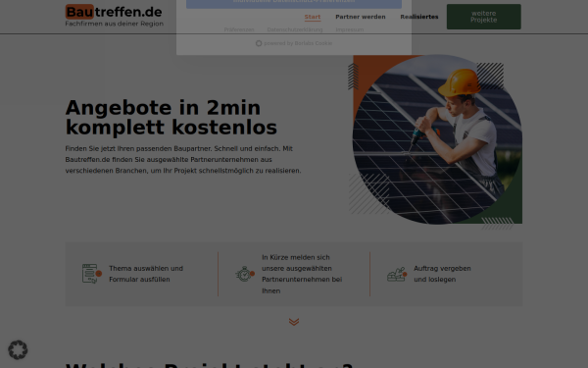Image resolution: width=588 pixels, height=368 pixels.
Task: Open the Impressum link in cookie dialog
Action: pos(350,29)
